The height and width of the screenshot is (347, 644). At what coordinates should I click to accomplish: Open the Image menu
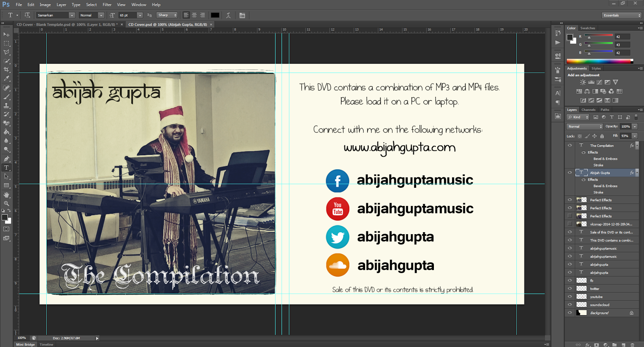(x=45, y=5)
